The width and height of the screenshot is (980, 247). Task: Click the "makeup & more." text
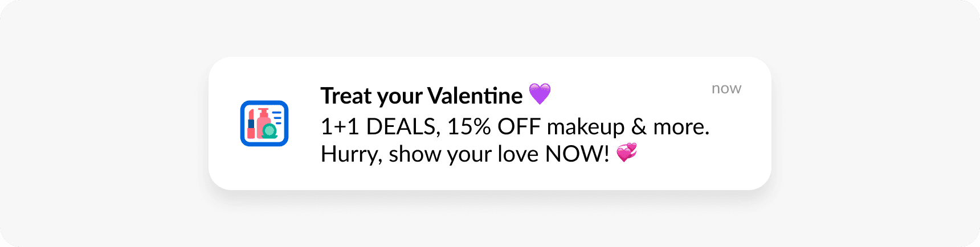628,126
